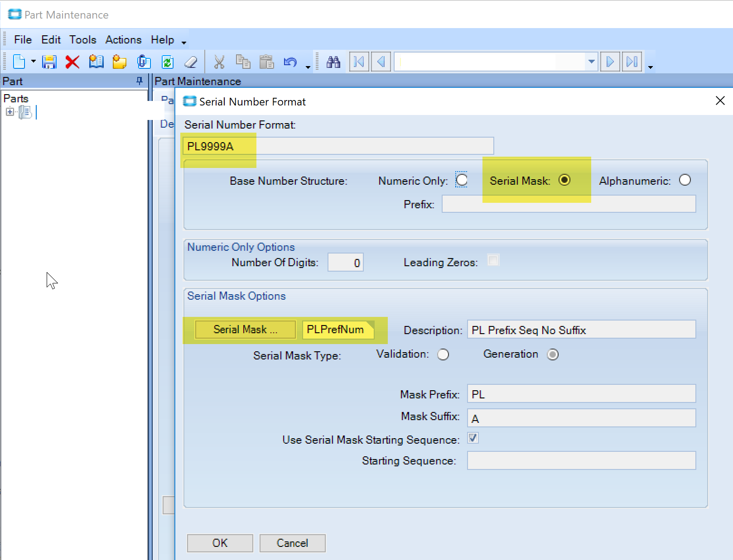
Task: Click the binoculars Search icon
Action: pos(333,62)
